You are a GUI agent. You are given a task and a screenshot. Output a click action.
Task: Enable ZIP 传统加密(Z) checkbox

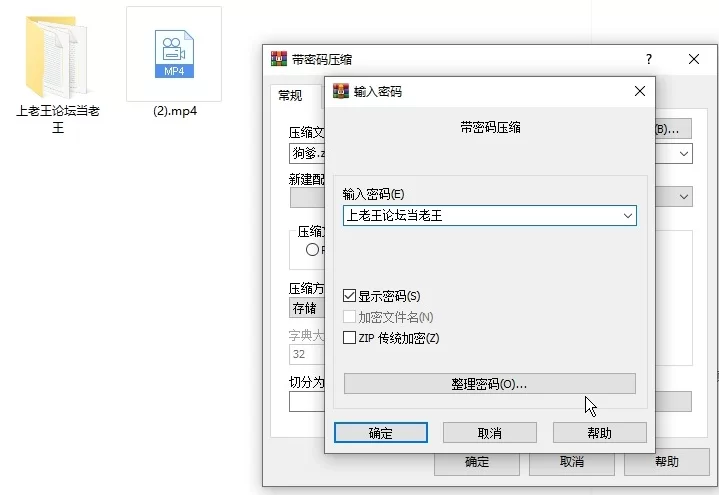[x=349, y=338]
